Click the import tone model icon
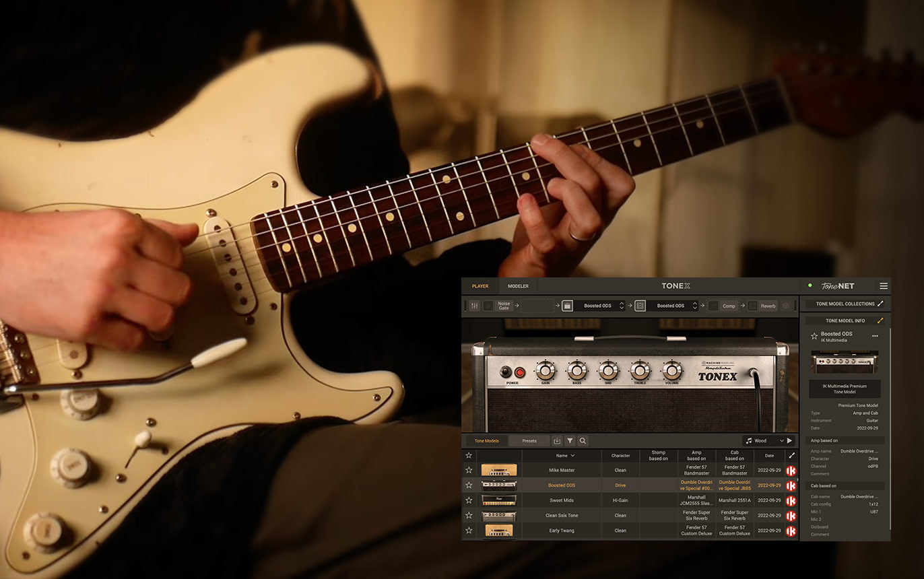The width and height of the screenshot is (924, 579). tap(557, 441)
